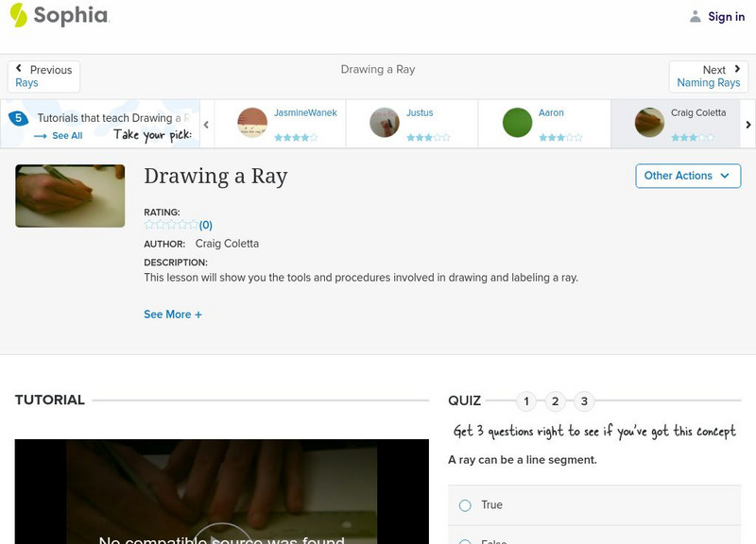Click Craig Coletta's avatar in the carousel
The image size is (756, 544).
tap(648, 123)
